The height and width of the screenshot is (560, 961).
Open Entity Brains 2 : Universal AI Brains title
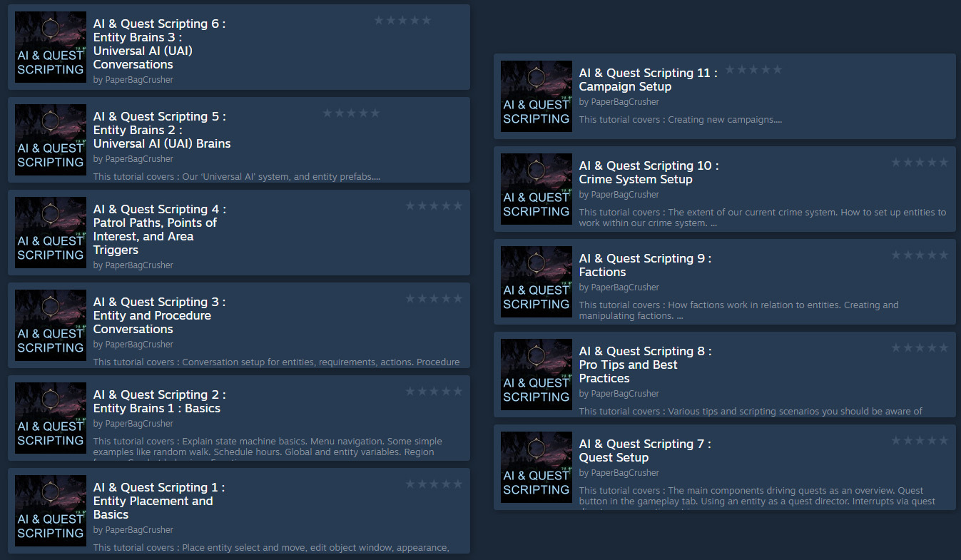pyautogui.click(x=162, y=130)
